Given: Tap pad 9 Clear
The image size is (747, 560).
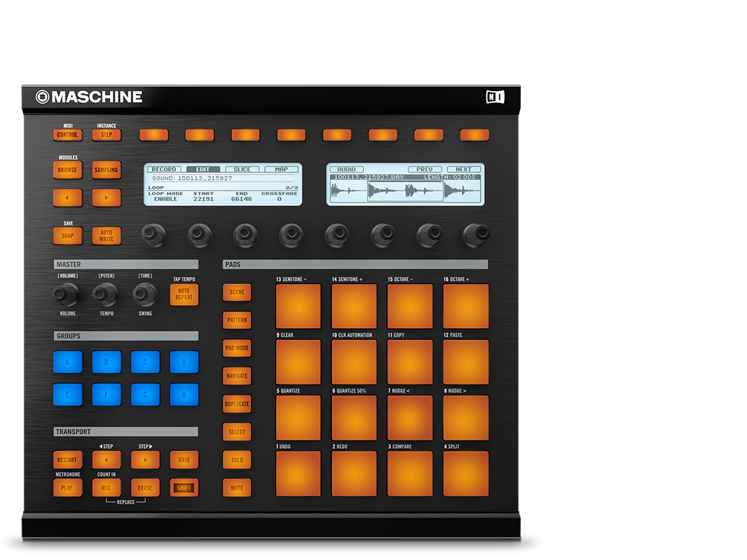Looking at the screenshot, I should [x=298, y=362].
